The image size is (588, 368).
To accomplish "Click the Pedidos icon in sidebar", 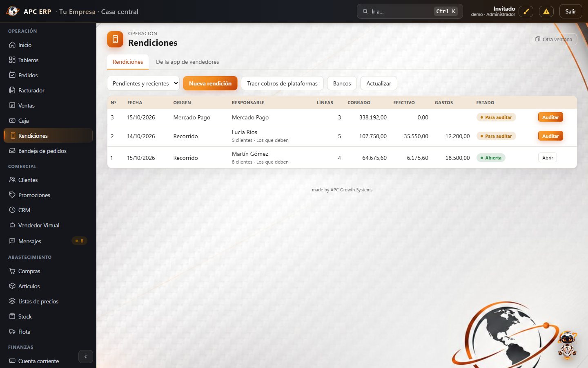I will [x=12, y=75].
